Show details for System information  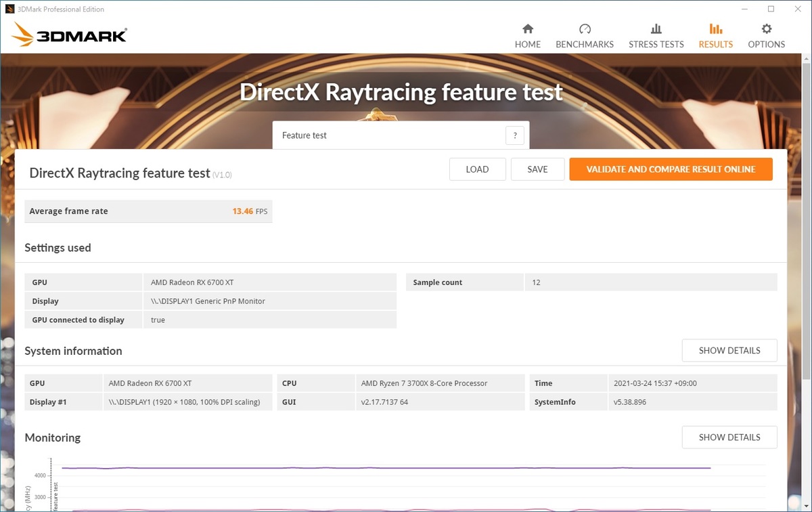(x=729, y=351)
